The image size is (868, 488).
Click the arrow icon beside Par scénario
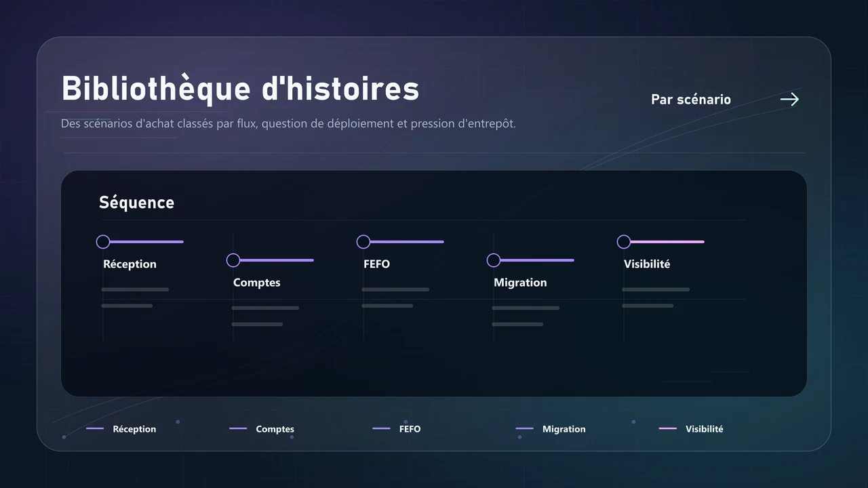[x=789, y=100]
